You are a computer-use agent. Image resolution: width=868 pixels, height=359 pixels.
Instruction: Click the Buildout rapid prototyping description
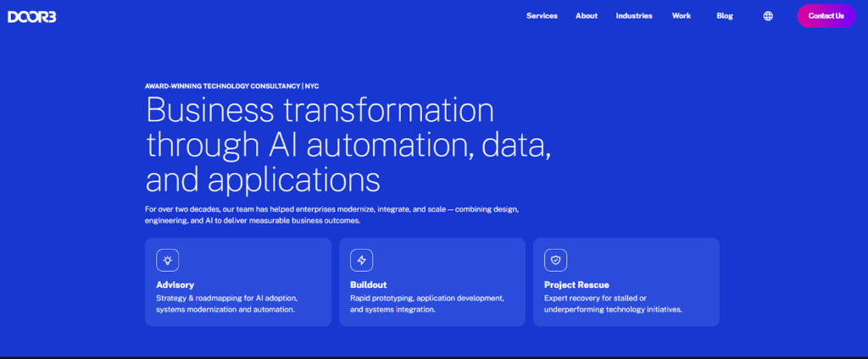(x=427, y=304)
